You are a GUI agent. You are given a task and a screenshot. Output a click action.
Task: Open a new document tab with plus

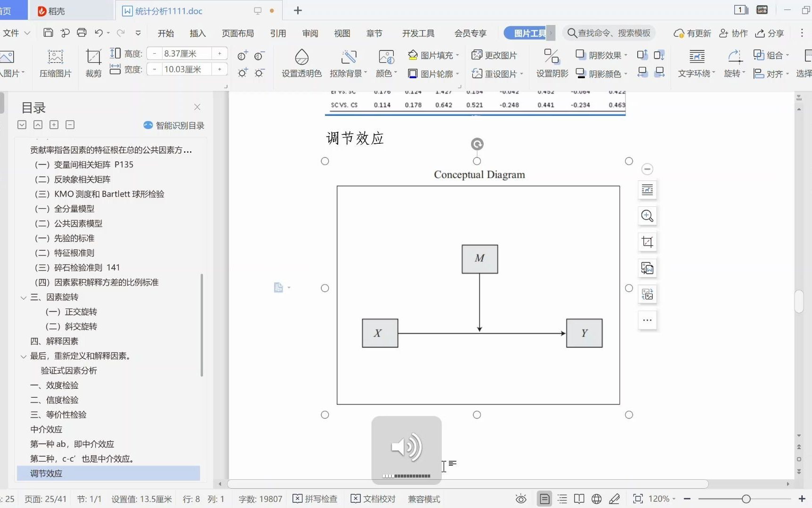pyautogui.click(x=298, y=10)
